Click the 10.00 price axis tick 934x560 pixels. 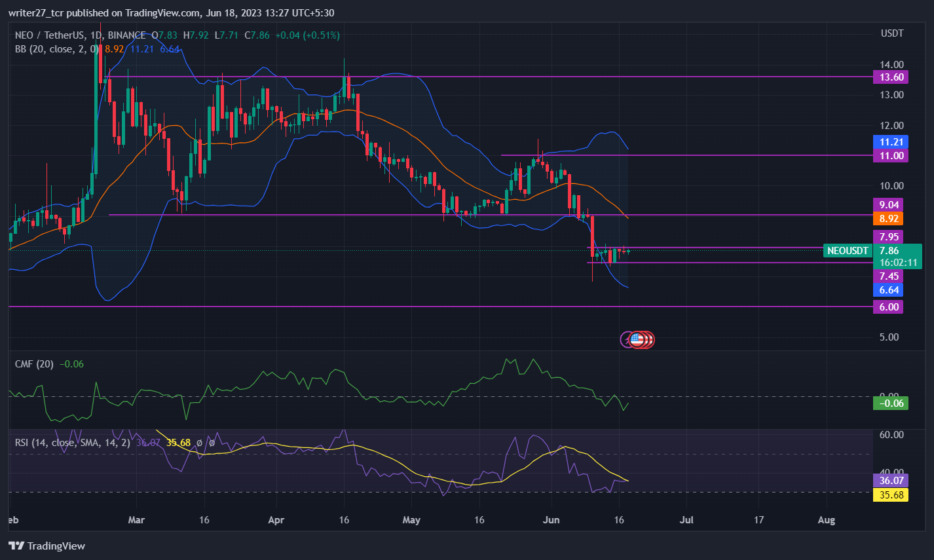[891, 186]
